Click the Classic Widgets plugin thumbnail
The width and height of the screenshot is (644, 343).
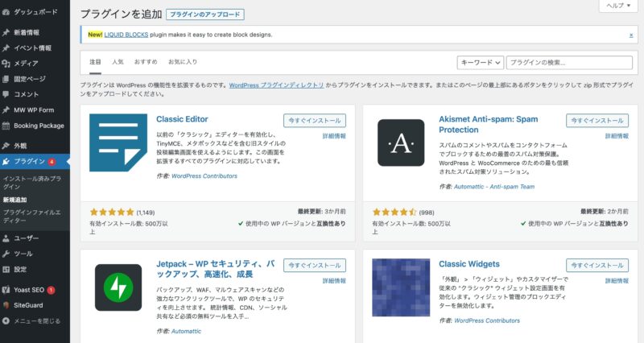401,287
